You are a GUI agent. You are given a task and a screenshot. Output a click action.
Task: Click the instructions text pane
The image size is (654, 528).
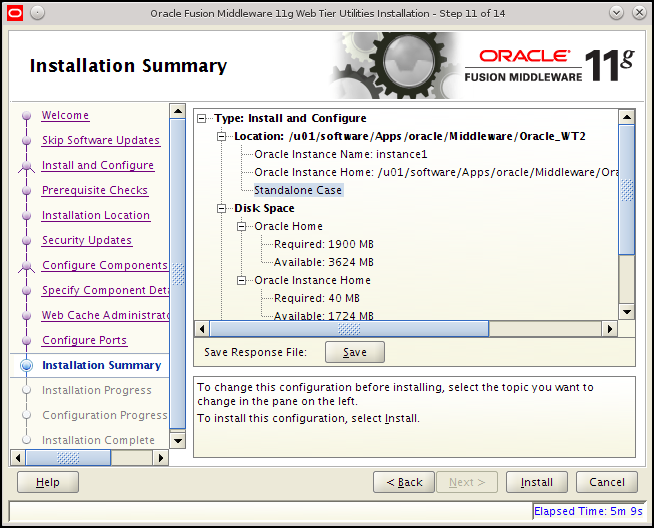(x=414, y=417)
